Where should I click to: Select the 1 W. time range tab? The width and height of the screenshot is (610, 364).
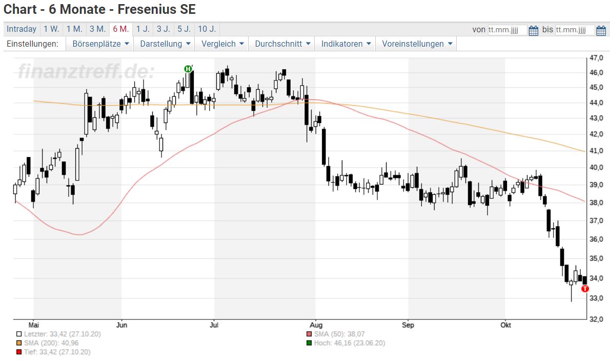point(51,29)
